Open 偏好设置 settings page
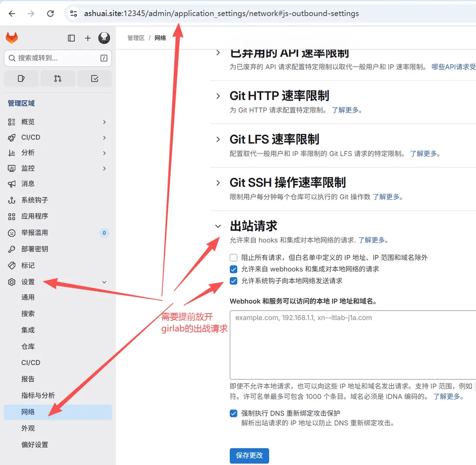The image size is (476, 465). tap(35, 445)
